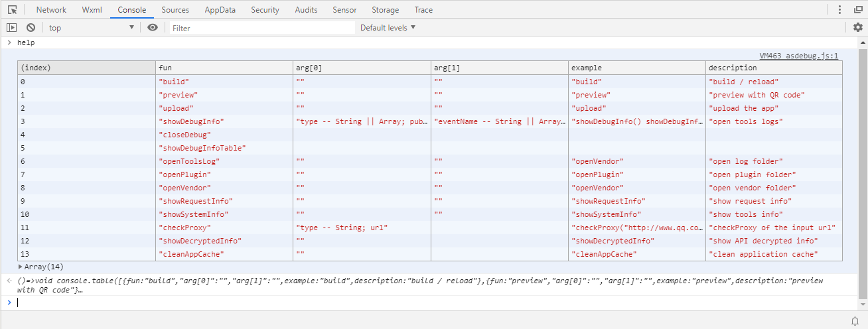Viewport: 868px width, 329px height.
Task: Click the notification bell icon
Action: (855, 321)
